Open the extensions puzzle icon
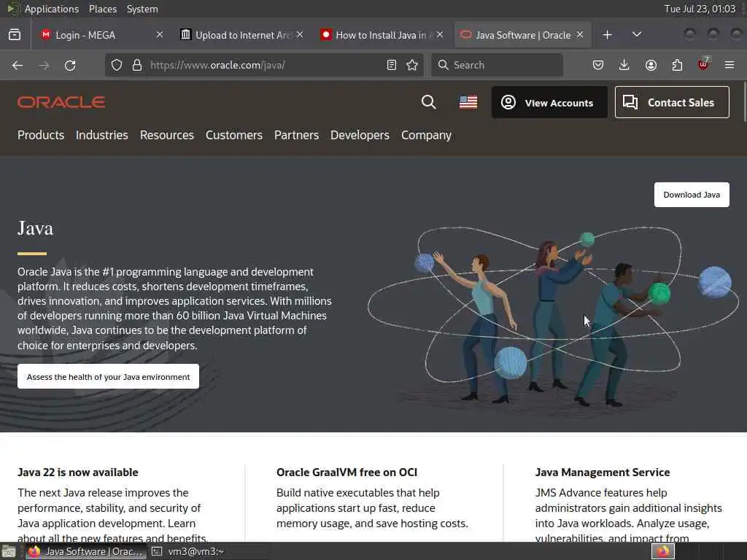This screenshot has height=560, width=747. point(677,65)
